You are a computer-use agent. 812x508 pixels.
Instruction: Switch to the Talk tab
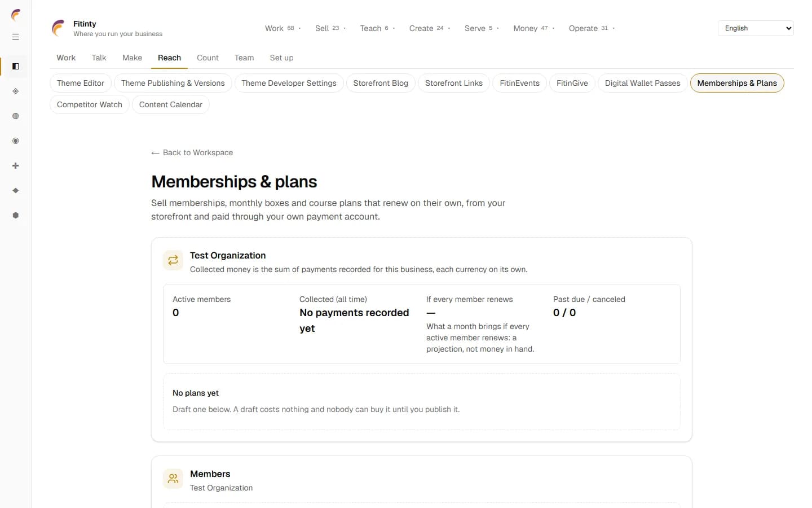point(99,58)
